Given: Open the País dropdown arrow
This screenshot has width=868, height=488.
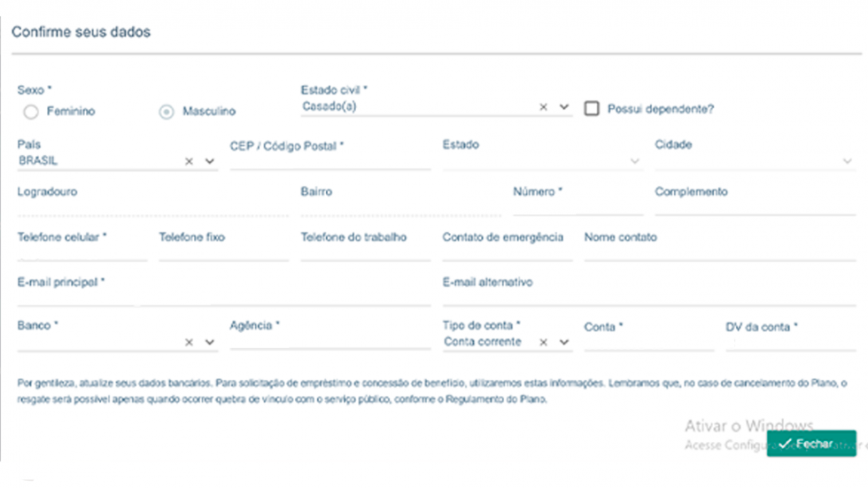Looking at the screenshot, I should pos(210,161).
